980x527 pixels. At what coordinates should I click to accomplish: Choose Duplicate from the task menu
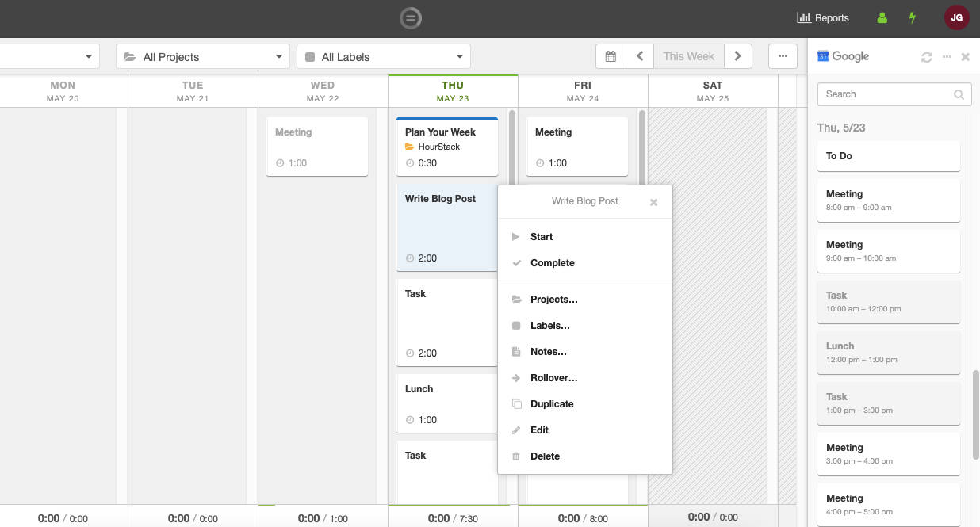point(552,404)
